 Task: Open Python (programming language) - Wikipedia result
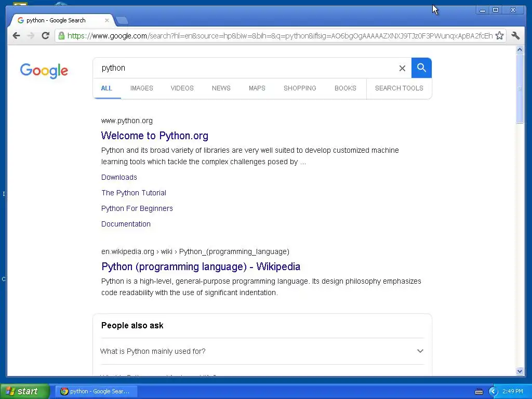click(x=201, y=267)
